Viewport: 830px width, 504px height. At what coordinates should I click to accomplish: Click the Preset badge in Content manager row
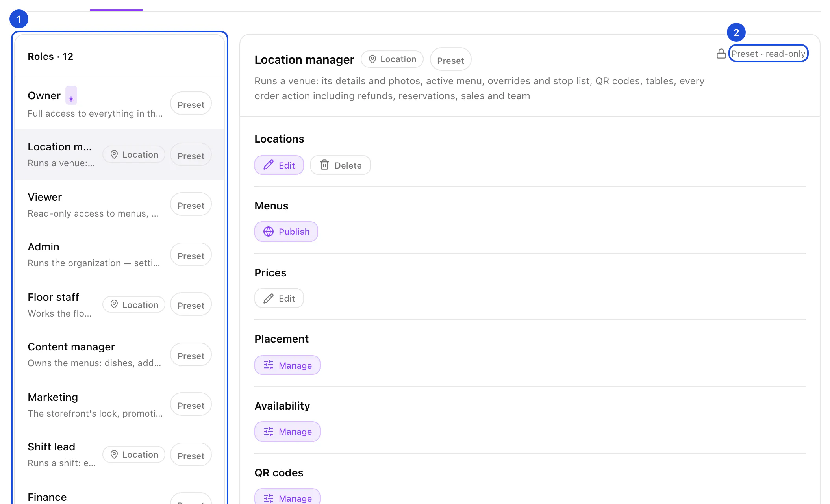(191, 355)
